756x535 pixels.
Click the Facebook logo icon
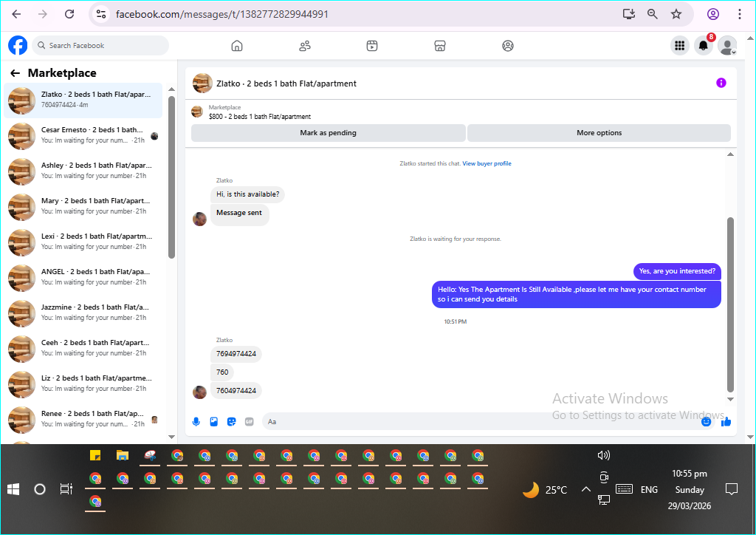click(x=18, y=45)
